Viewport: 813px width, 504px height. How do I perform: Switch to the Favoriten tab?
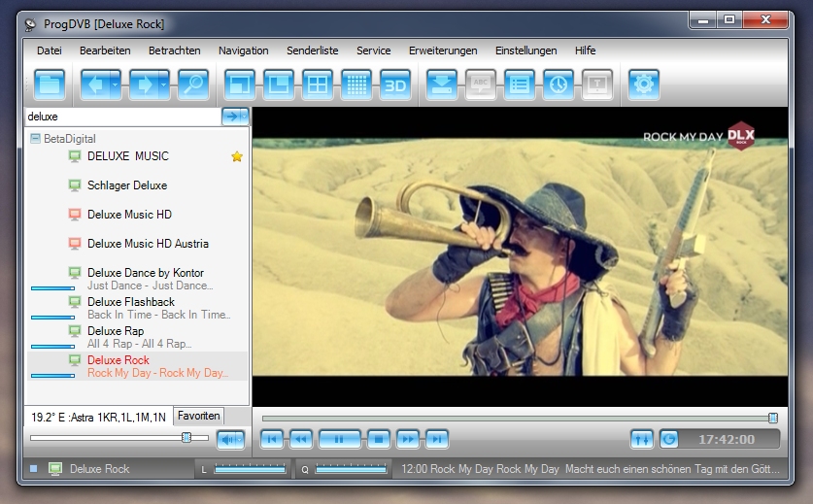pos(198,416)
